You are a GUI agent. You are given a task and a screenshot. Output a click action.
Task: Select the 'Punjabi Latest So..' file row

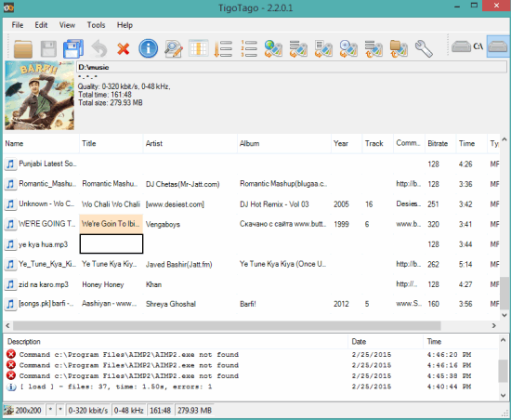252,164
